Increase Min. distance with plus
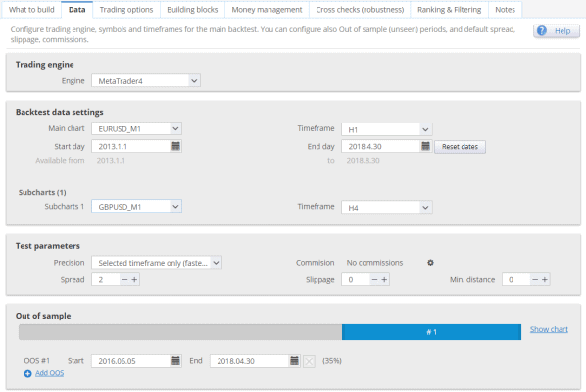The width and height of the screenshot is (586, 392). point(545,279)
